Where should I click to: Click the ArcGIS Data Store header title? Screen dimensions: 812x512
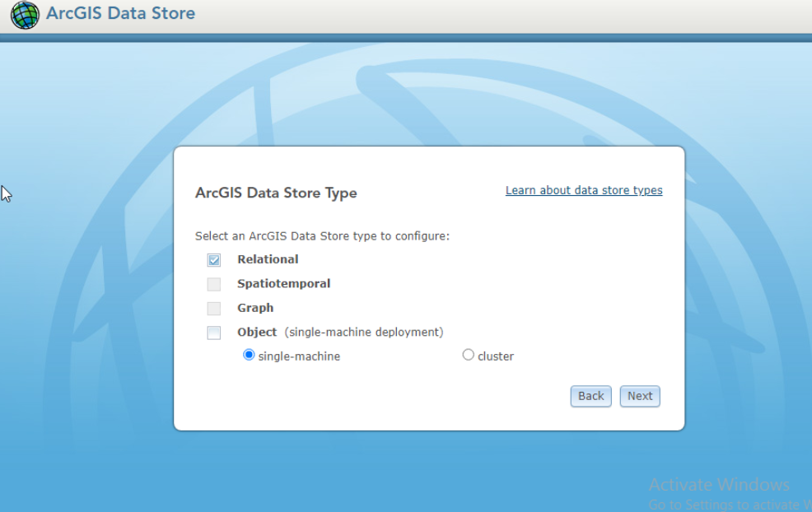121,13
